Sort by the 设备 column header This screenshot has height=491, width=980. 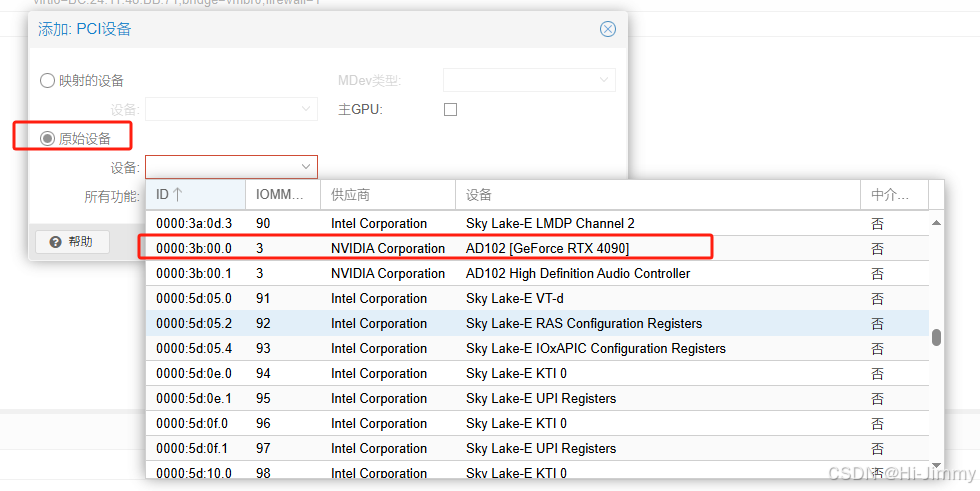tap(658, 195)
